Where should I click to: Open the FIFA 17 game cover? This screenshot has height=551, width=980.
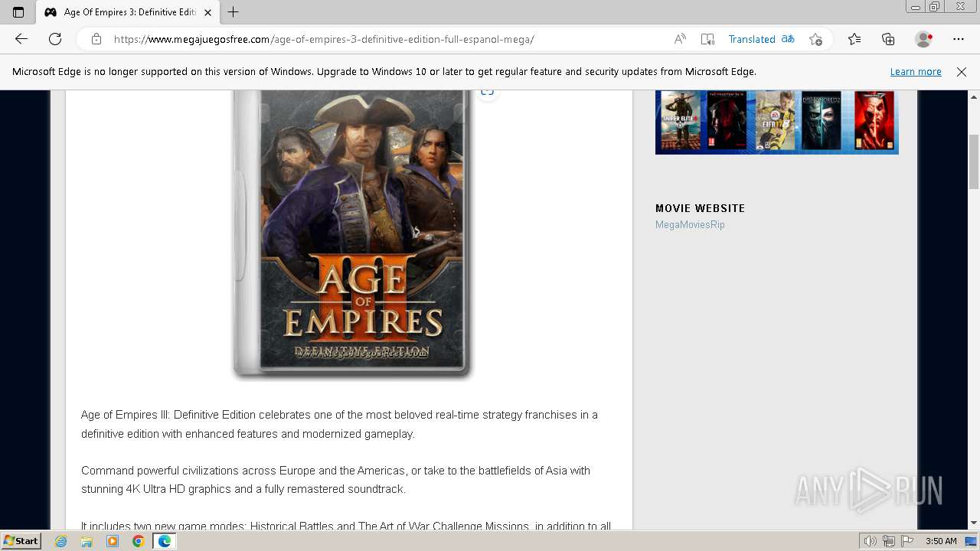(x=775, y=120)
